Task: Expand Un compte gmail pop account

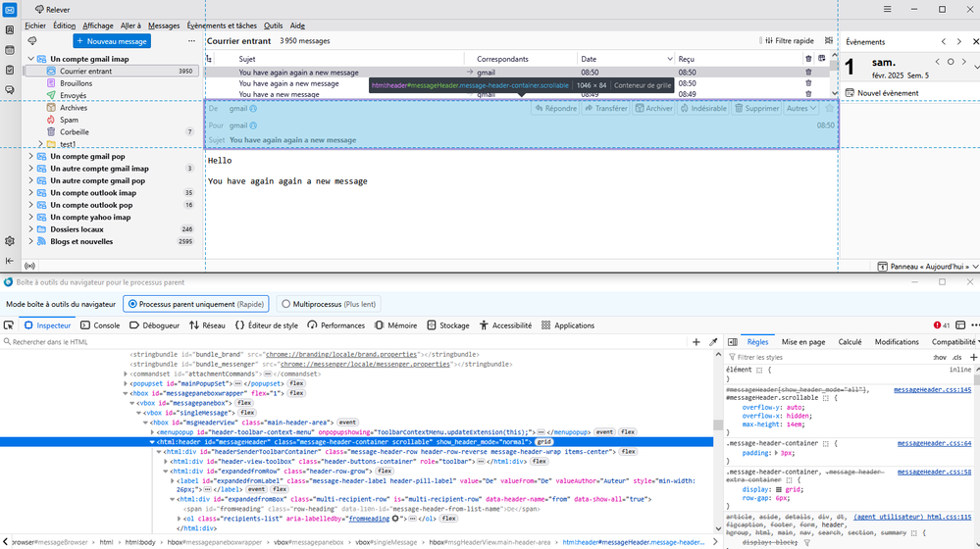Action: (31, 156)
